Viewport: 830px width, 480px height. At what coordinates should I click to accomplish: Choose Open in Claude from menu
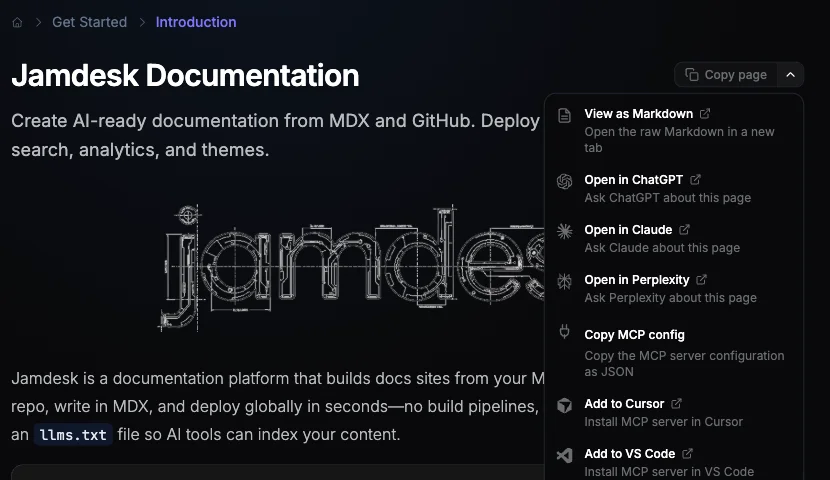coord(628,230)
